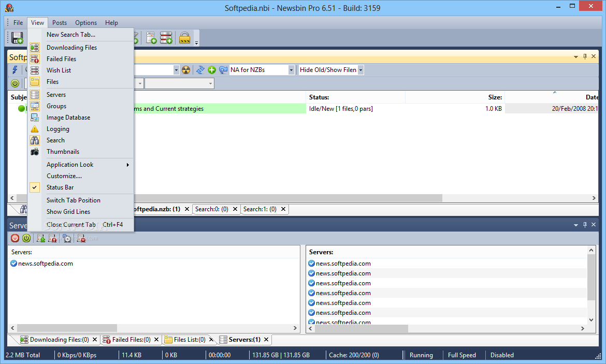
Task: Choose Customize.... from the View menu
Action: 64,176
